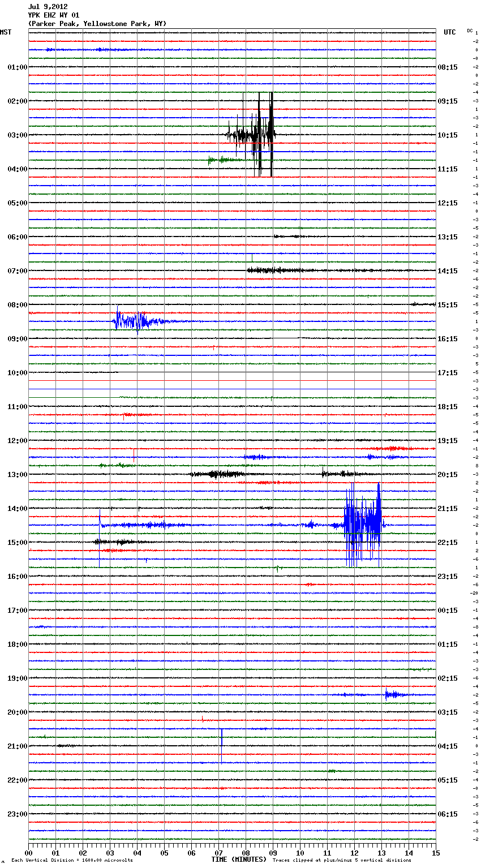Click the 20:15 UTC row label

coord(448,475)
